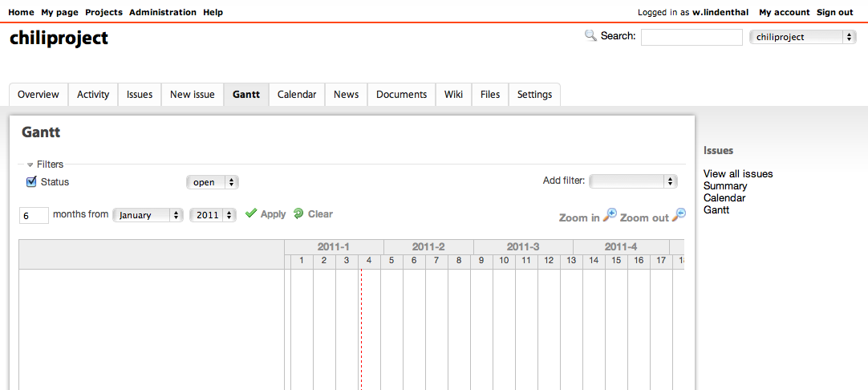Open the chiliproject project jump dropdown
This screenshot has width=868, height=390.
[x=803, y=37]
